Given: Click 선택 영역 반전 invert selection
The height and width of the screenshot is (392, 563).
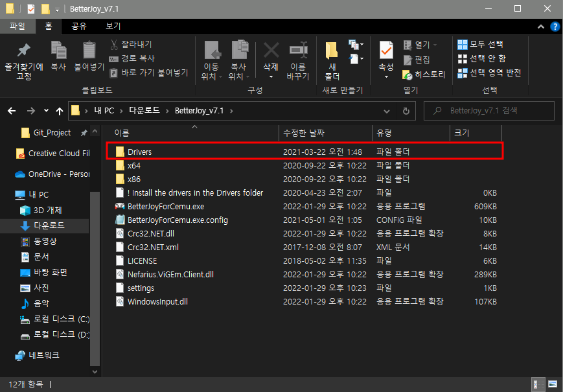Looking at the screenshot, I should pos(489,73).
